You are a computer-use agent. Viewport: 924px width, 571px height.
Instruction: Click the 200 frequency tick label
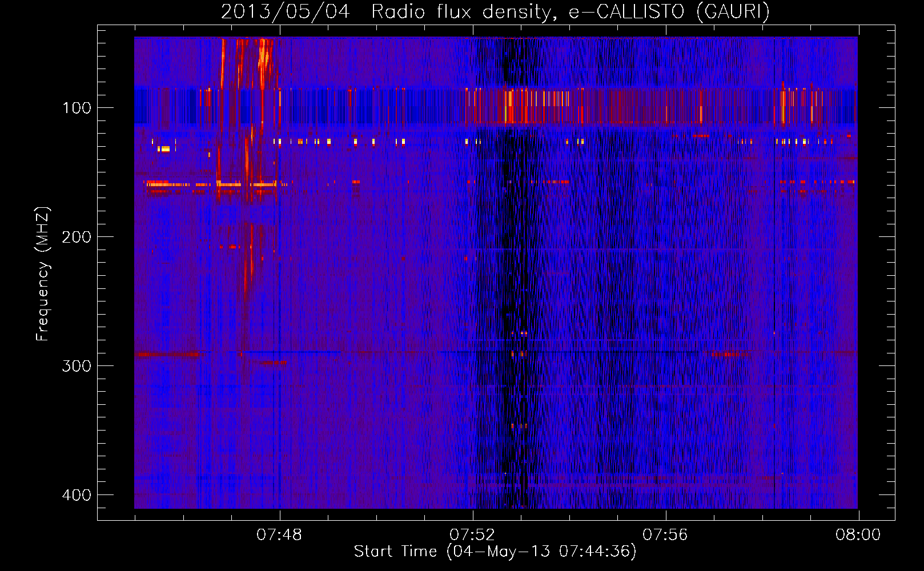77,237
